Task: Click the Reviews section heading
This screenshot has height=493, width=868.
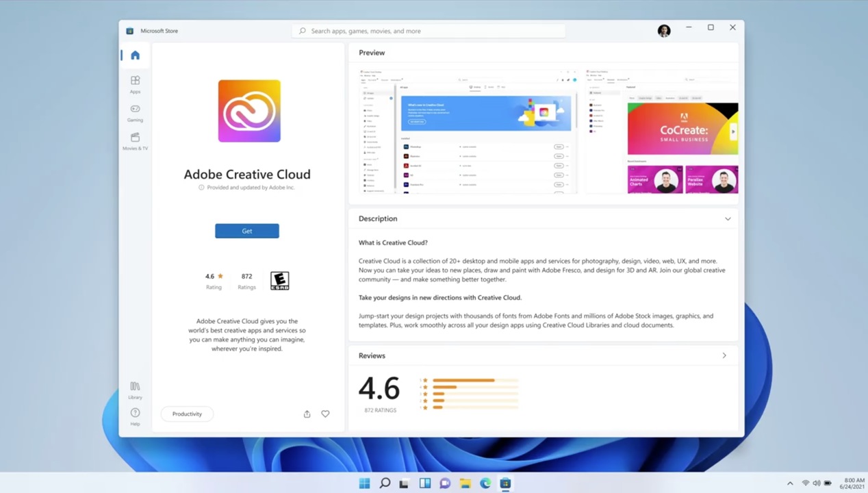Action: click(372, 355)
